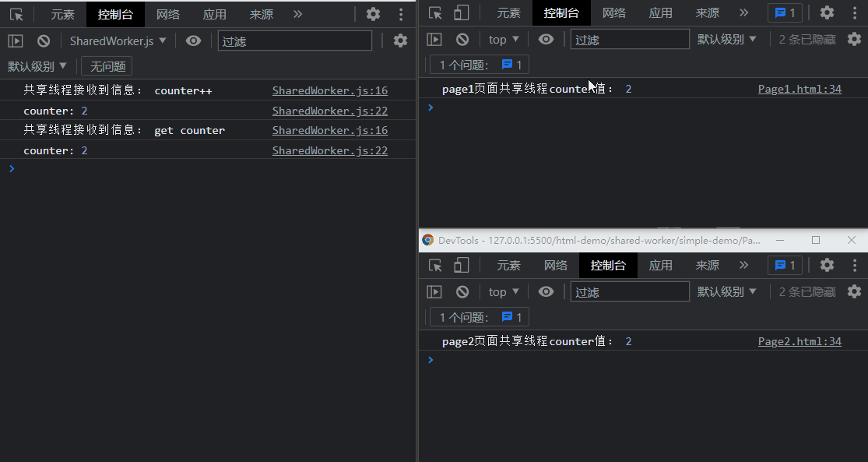Open the 默认级别 log level dropdown

[x=37, y=65]
